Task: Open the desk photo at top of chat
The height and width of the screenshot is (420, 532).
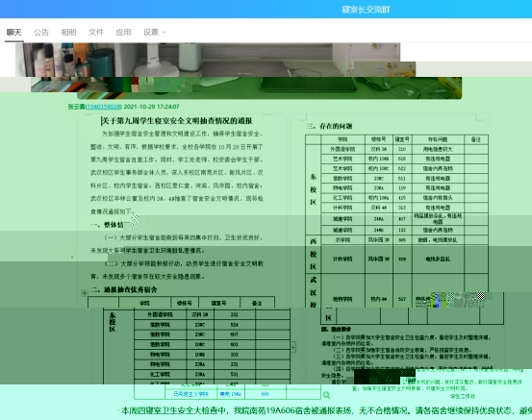Action: click(239, 70)
